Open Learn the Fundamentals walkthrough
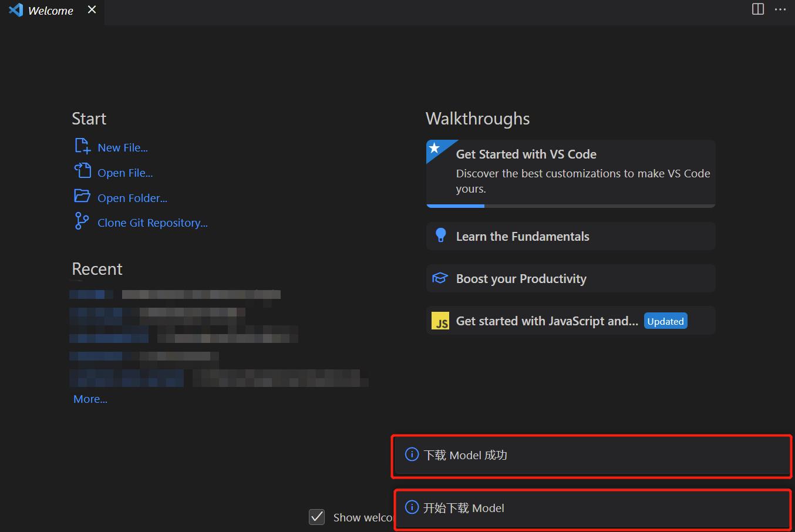The image size is (795, 532). click(x=571, y=236)
